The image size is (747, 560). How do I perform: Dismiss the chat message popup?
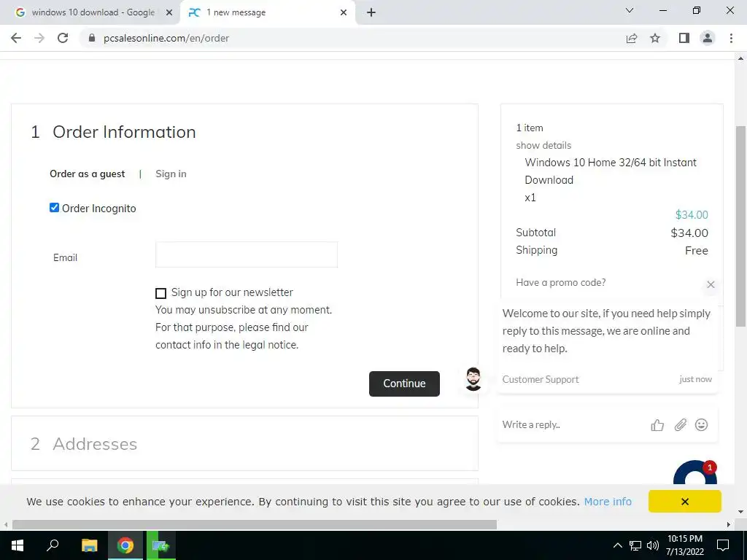pos(711,284)
